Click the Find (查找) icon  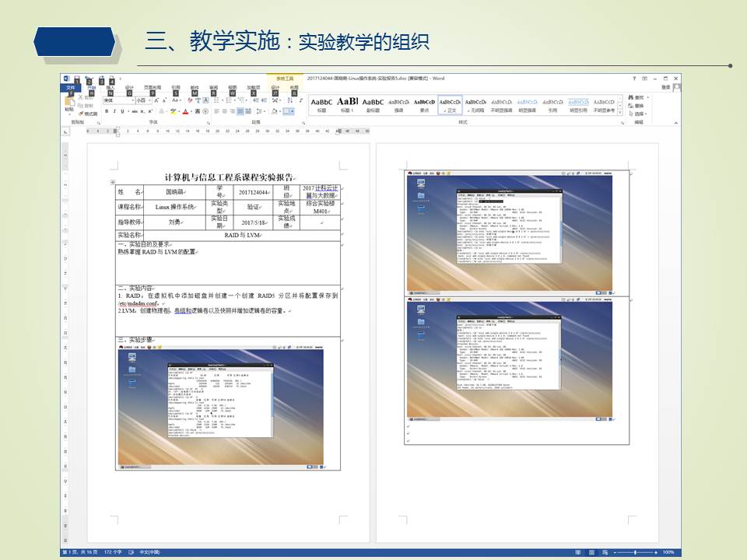[x=638, y=98]
